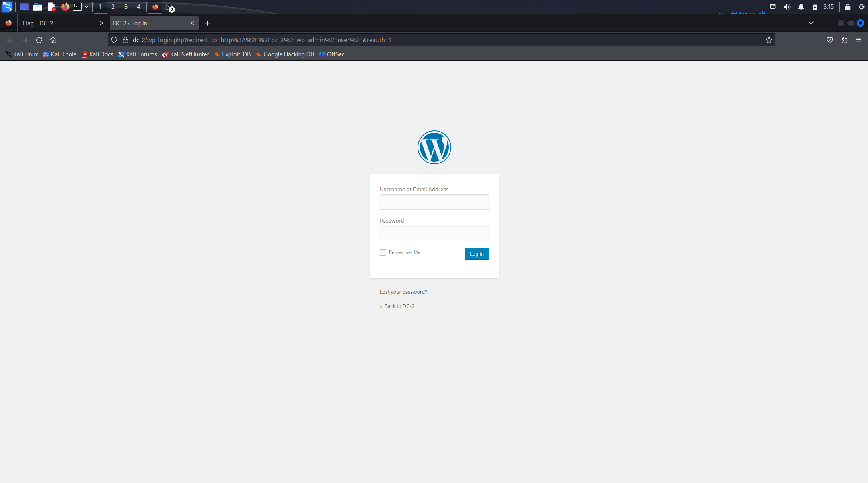The image size is (868, 483).
Task: Open the Kali Docs bookmark
Action: 97,54
